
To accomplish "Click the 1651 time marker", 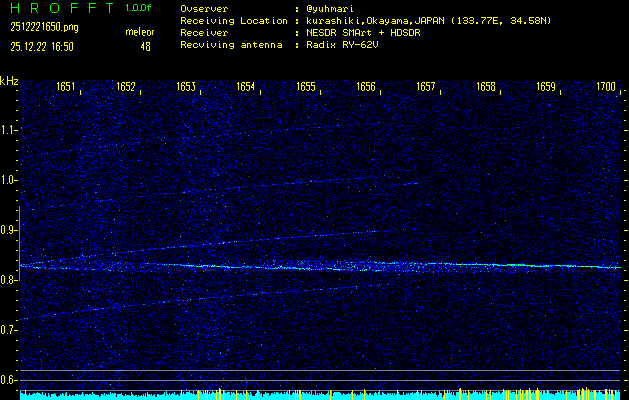I will pos(66,88).
